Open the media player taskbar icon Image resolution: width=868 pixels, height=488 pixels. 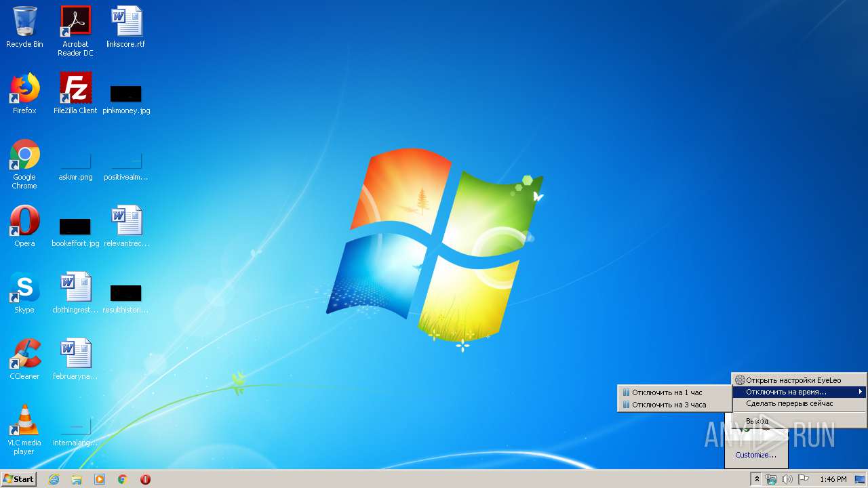coord(100,479)
